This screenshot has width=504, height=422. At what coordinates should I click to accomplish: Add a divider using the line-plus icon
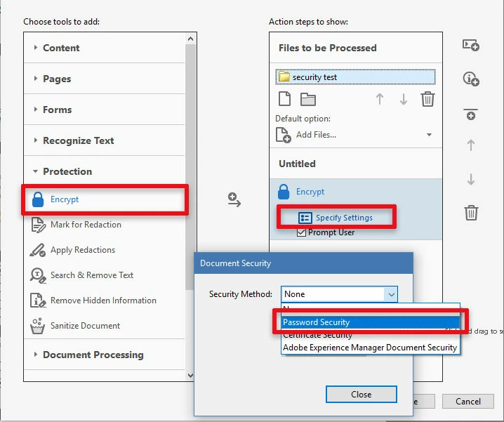tap(471, 114)
